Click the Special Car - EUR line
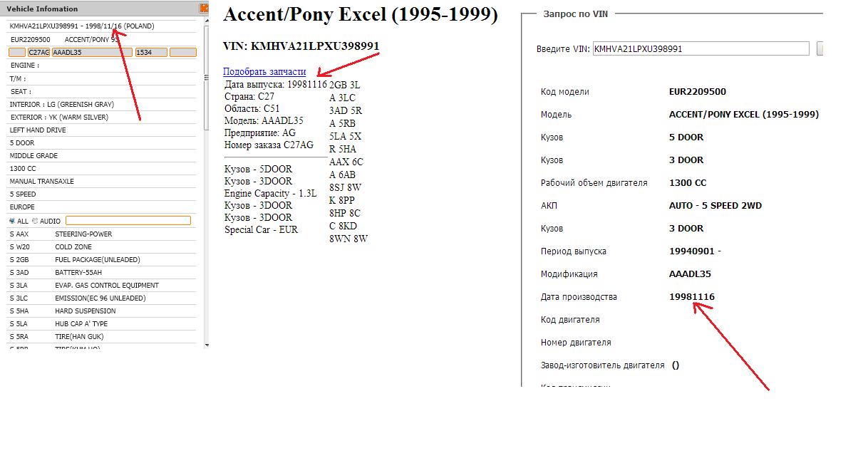This screenshot has height=463, width=868. coord(261,229)
